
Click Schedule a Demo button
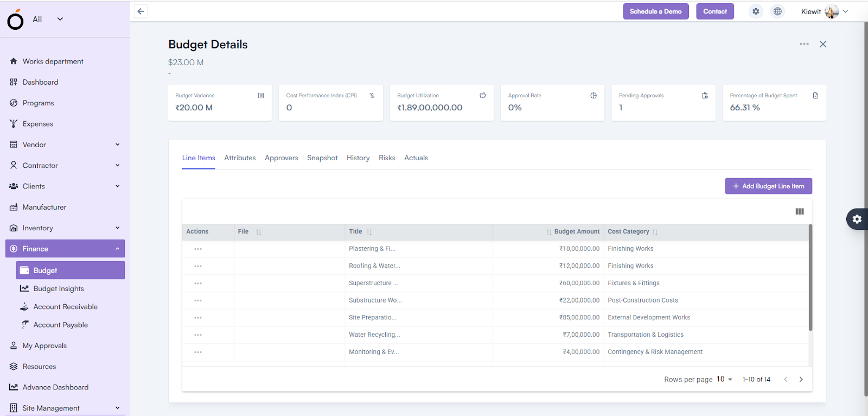(x=655, y=11)
